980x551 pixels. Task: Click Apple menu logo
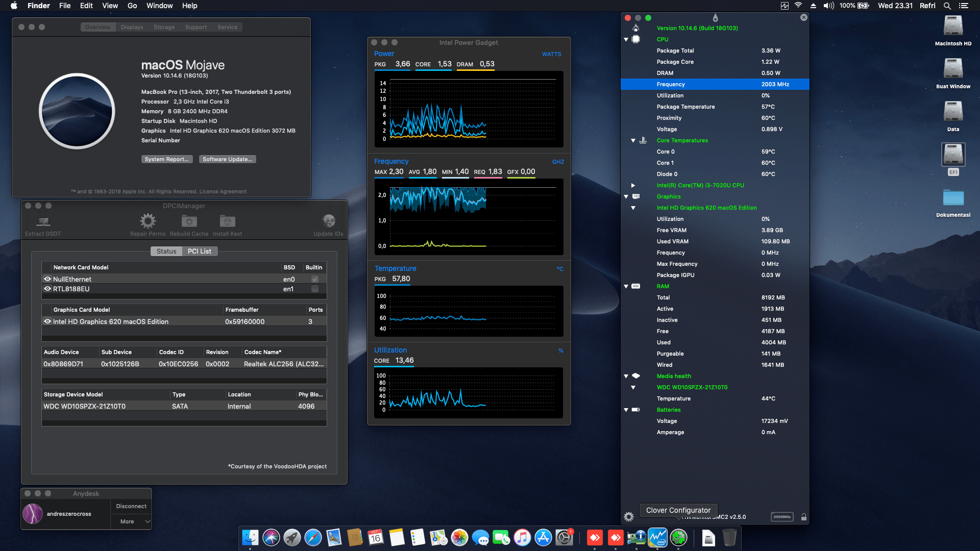(14, 6)
